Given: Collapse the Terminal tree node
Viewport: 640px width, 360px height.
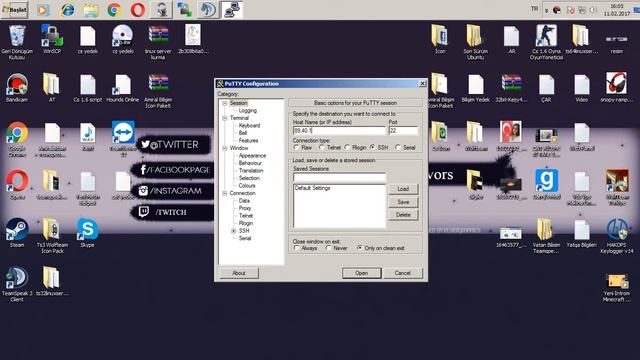Looking at the screenshot, I should 224,118.
